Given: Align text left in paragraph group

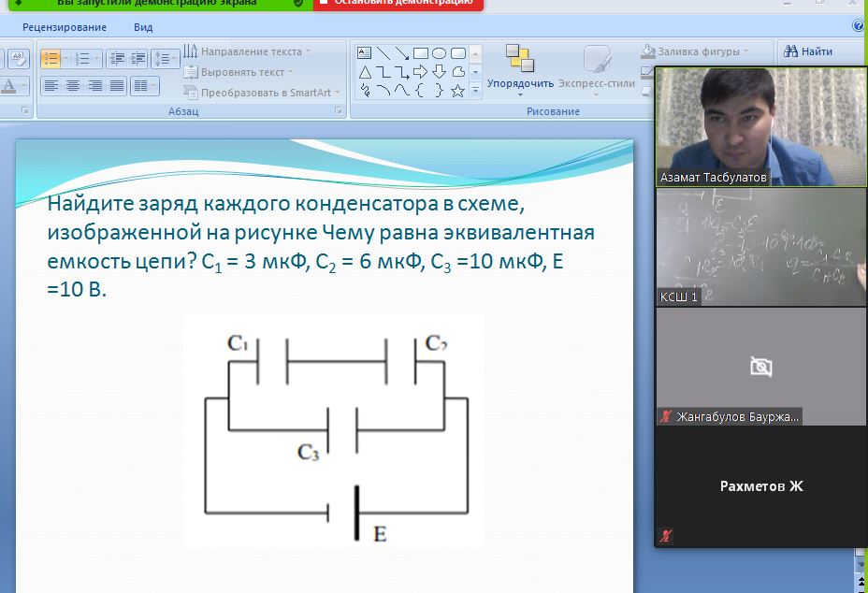Looking at the screenshot, I should [x=51, y=86].
